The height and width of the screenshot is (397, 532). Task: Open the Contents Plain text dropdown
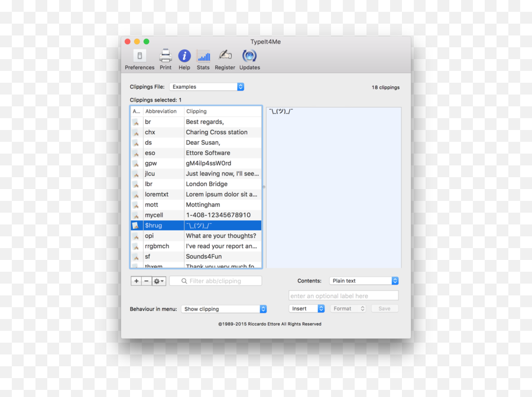pos(364,281)
